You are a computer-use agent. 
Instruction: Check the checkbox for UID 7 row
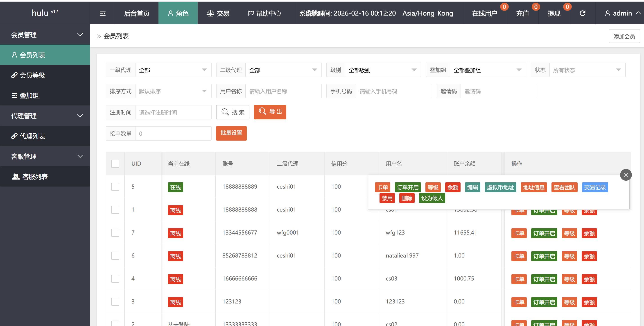pyautogui.click(x=115, y=233)
